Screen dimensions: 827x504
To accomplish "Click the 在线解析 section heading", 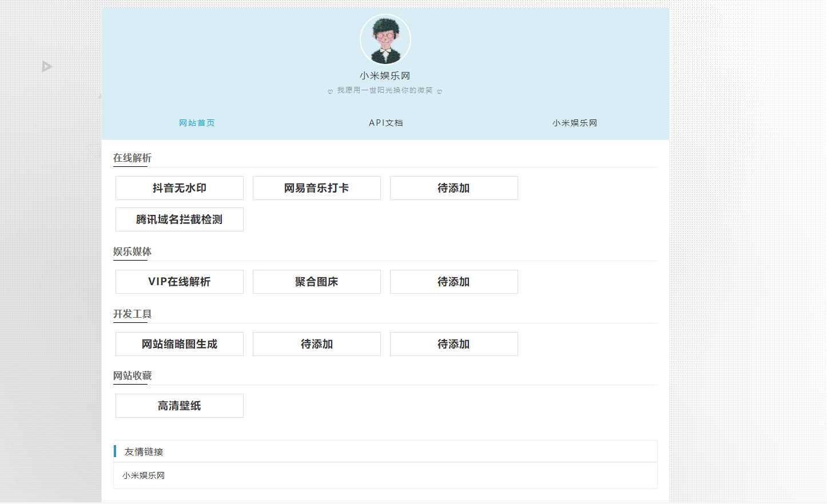I will pos(132,158).
